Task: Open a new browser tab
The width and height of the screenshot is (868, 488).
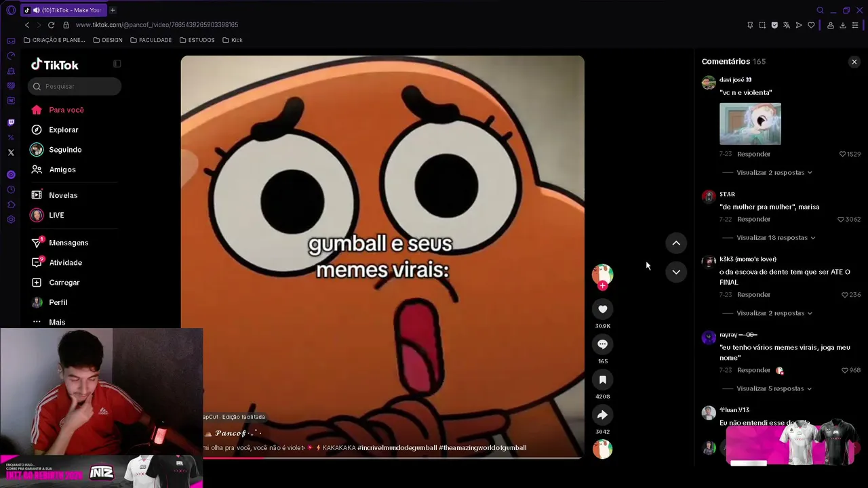Action: (113, 10)
